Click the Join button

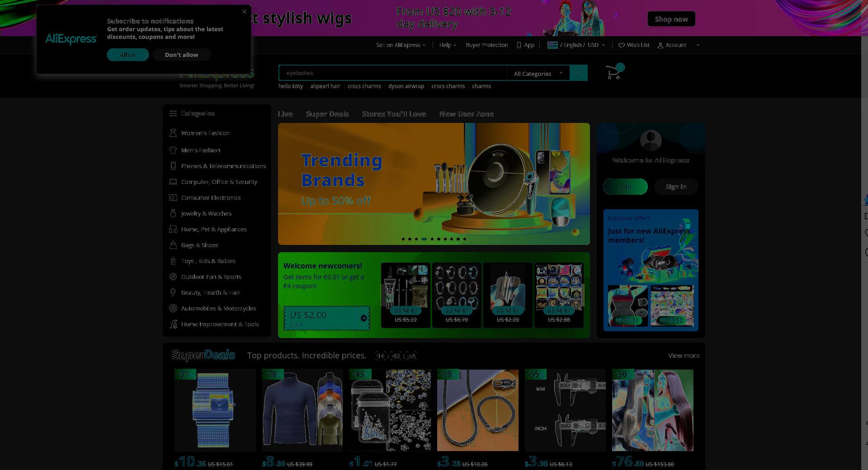pos(625,187)
